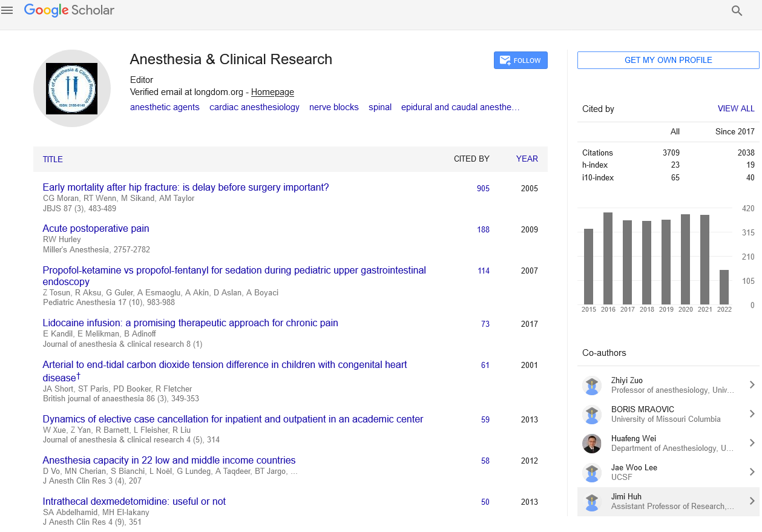Click Jimi Huh's avatar icon
Viewport: 762px width, 532px height.
tap(591, 501)
